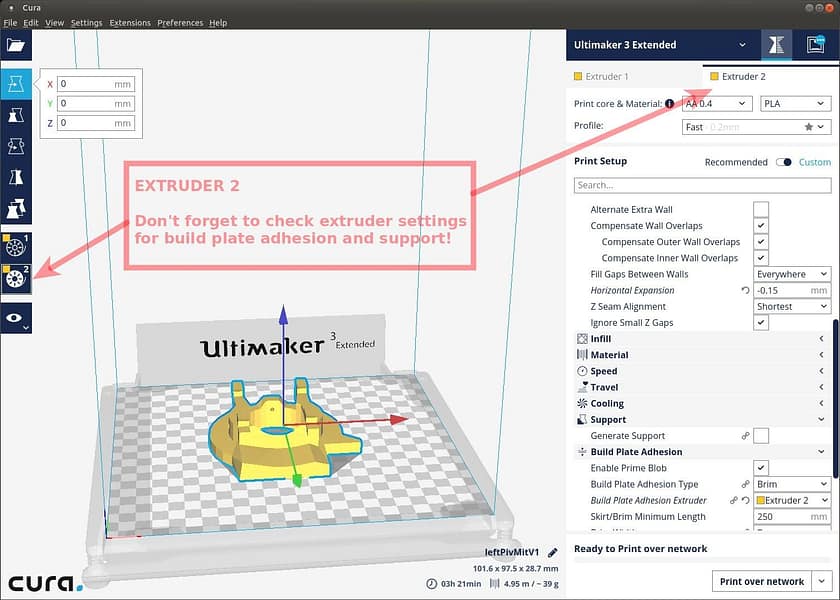Viewport: 840px width, 600px height.
Task: Select the Rotate tool in the left toolbar
Action: coord(14,145)
